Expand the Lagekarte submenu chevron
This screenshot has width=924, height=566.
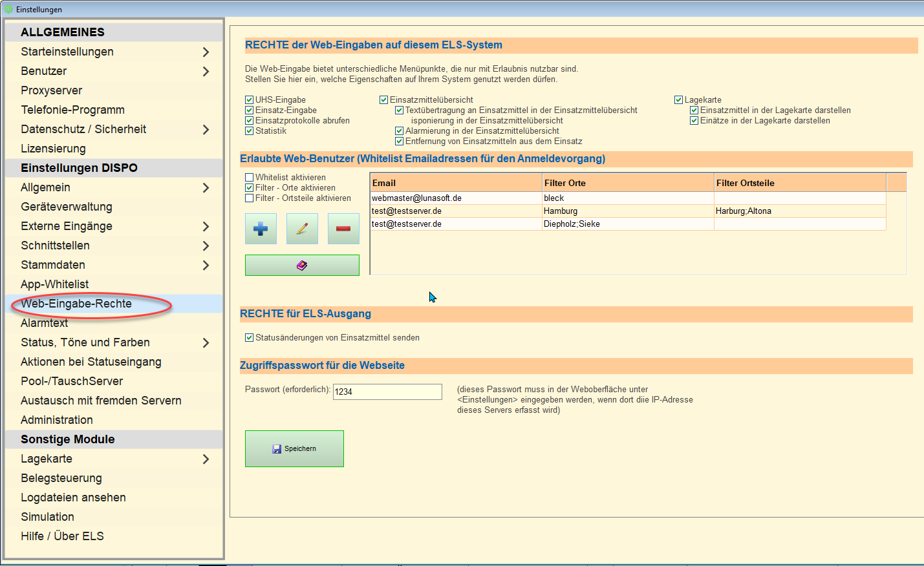206,459
